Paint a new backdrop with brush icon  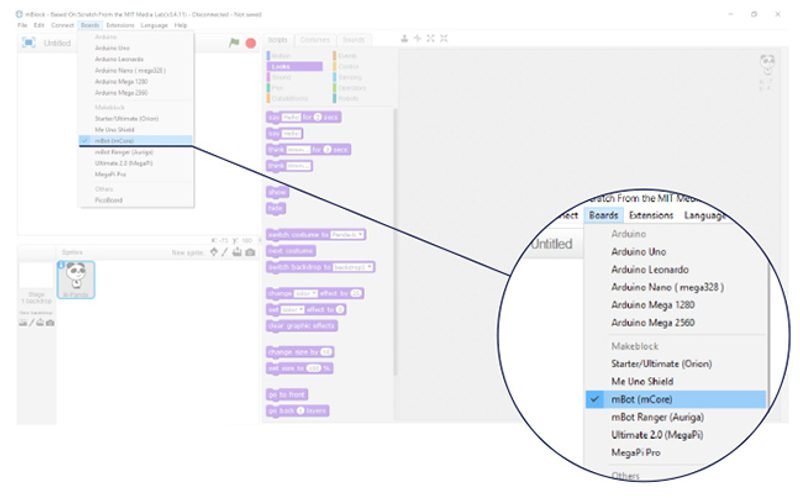[x=31, y=323]
